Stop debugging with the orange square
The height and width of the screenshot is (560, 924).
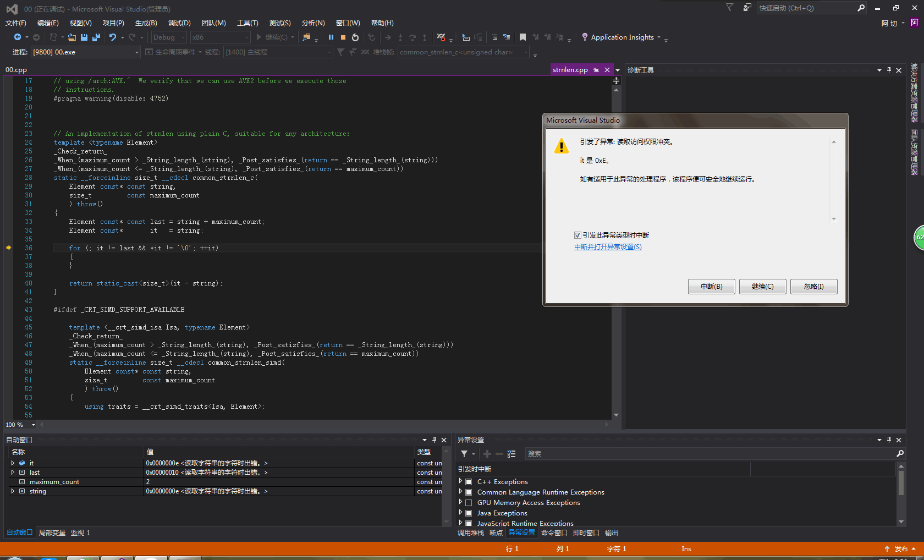point(343,37)
